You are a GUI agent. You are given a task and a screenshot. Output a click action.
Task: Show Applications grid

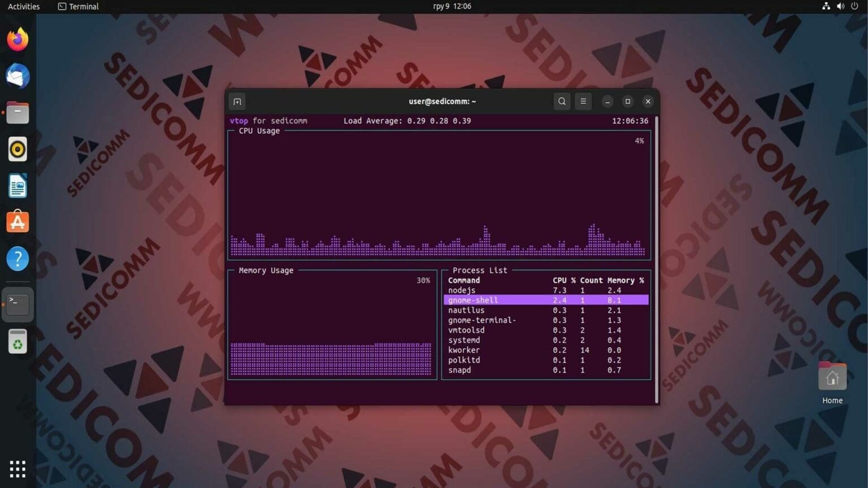coord(18,469)
